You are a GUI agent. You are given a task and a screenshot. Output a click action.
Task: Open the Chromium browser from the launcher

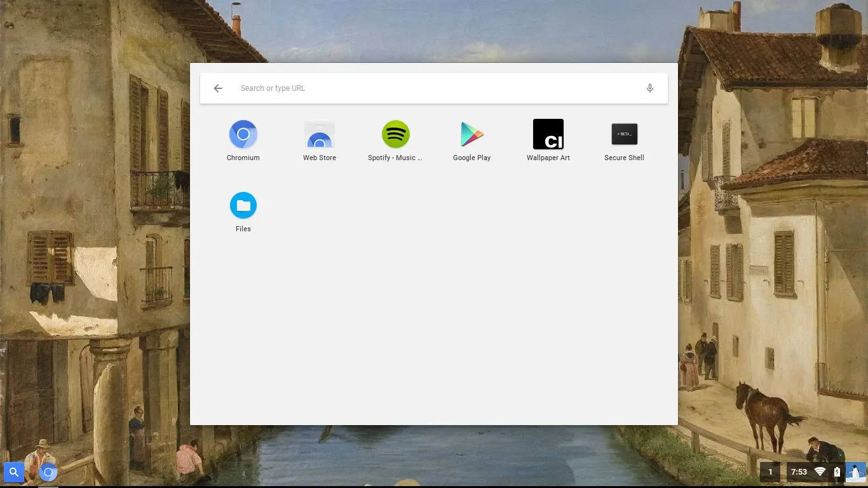coord(243,134)
